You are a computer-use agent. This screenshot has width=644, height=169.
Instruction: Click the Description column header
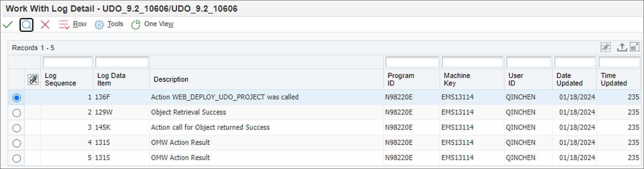coord(171,79)
